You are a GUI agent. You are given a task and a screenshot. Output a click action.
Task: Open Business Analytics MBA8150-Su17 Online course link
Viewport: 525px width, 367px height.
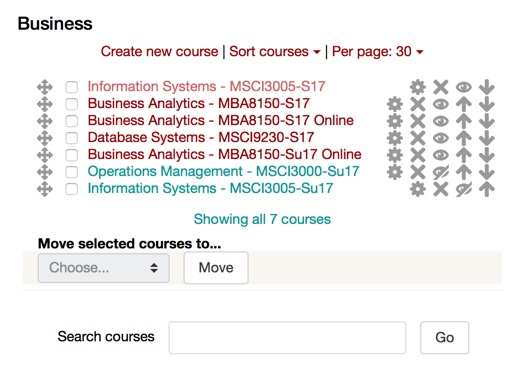click(x=224, y=154)
